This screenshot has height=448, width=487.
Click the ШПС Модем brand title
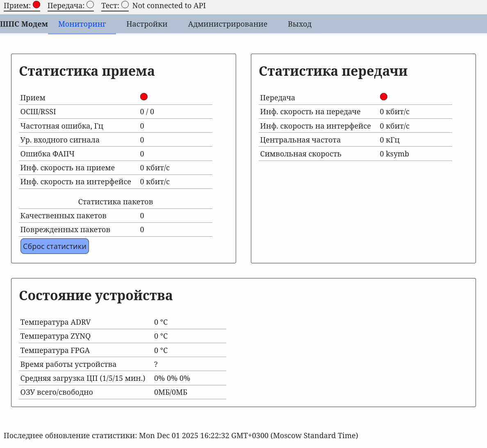pyautogui.click(x=24, y=24)
